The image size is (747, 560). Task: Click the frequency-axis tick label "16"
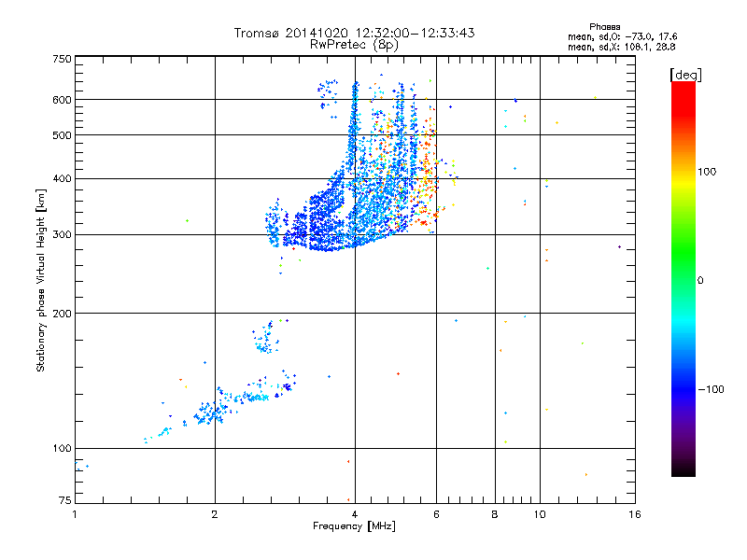pyautogui.click(x=635, y=514)
